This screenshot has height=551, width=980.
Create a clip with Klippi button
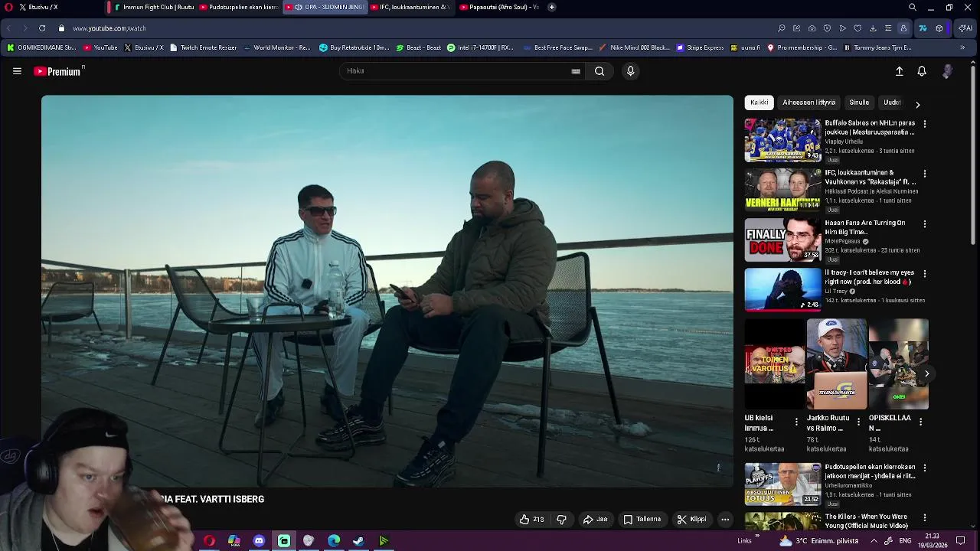[x=691, y=520]
